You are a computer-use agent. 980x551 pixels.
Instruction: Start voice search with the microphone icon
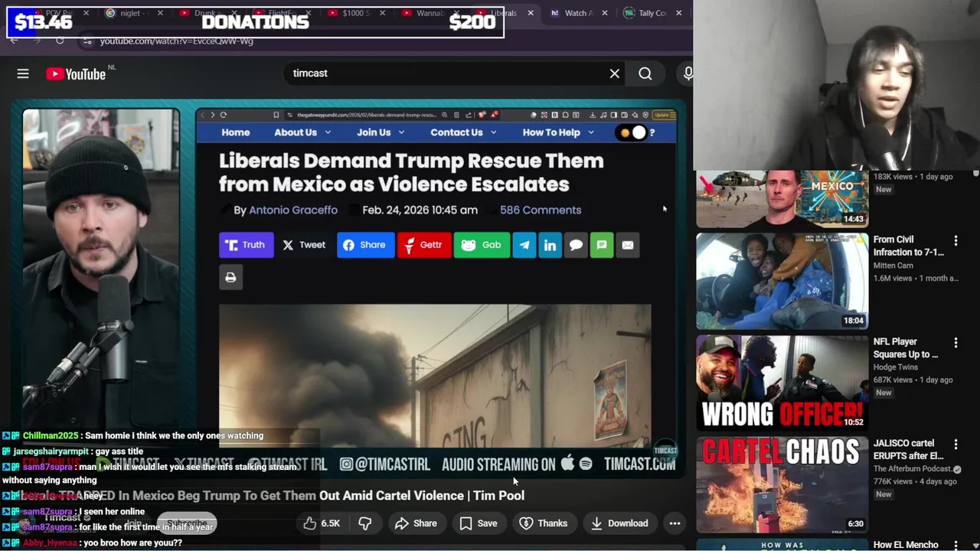688,73
